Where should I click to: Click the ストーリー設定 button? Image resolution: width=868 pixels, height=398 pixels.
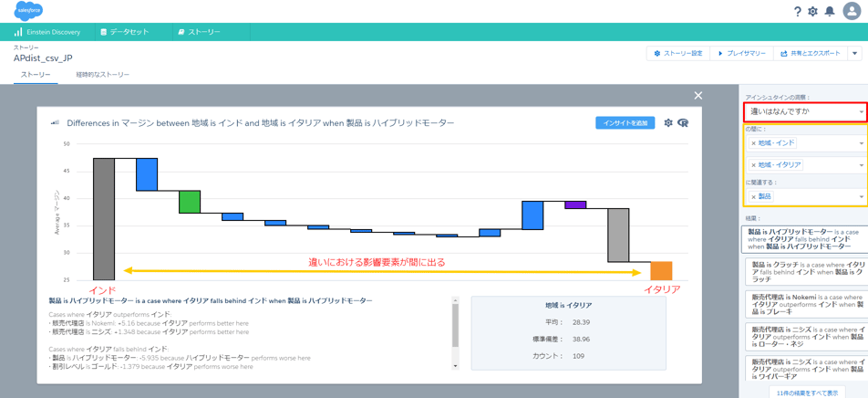[678, 54]
